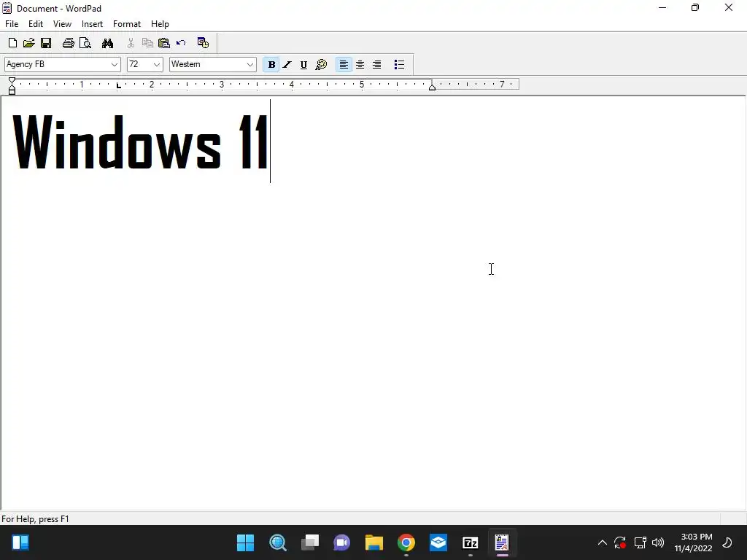The width and height of the screenshot is (747, 560).
Task: Open network settings from the tray
Action: (x=640, y=542)
